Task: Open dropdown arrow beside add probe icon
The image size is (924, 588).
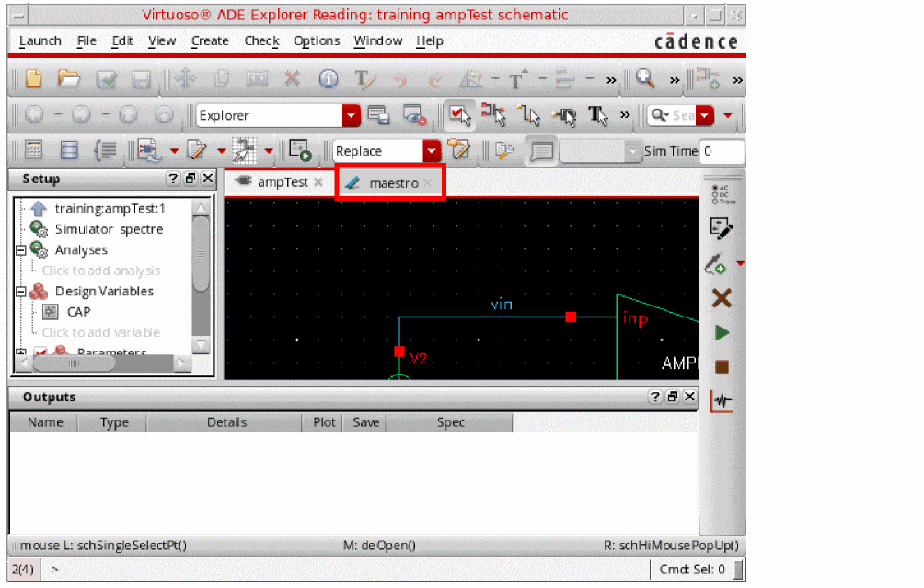Action: 740,263
